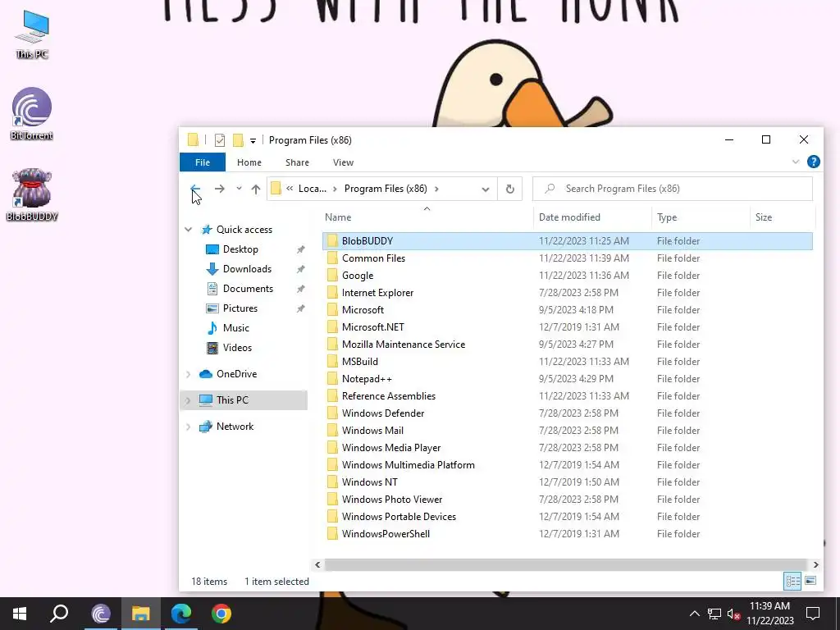Select the Notepad++ folder icon
Image resolution: width=840 pixels, height=630 pixels.
(333, 379)
